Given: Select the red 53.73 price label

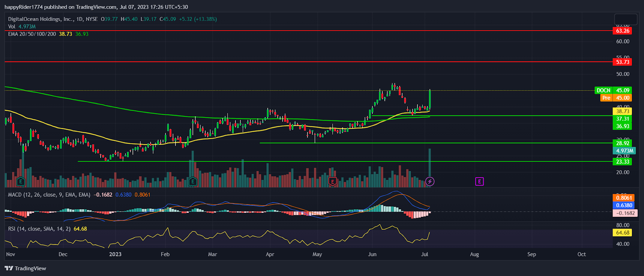Looking at the screenshot, I should (x=622, y=62).
